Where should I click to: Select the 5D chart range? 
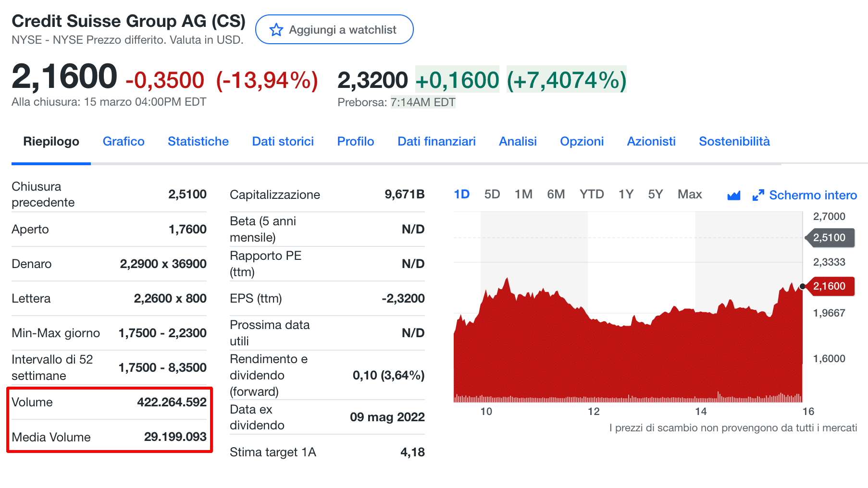(x=492, y=194)
